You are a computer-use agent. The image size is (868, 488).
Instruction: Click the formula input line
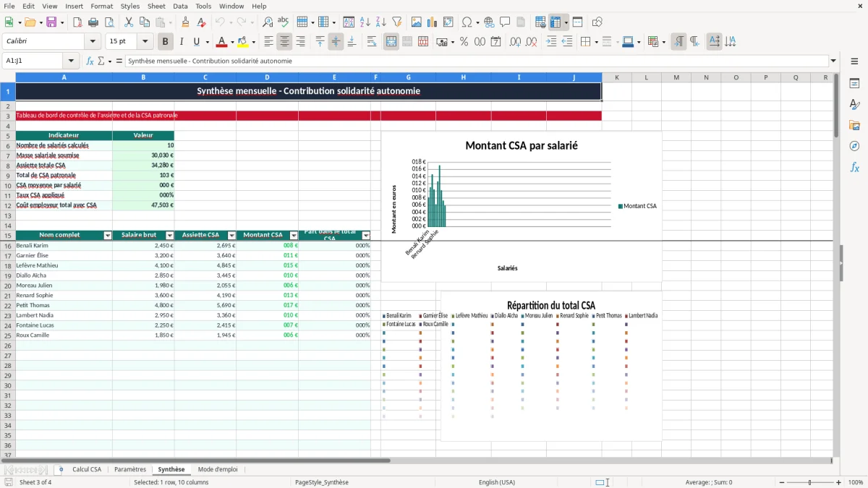click(x=476, y=61)
